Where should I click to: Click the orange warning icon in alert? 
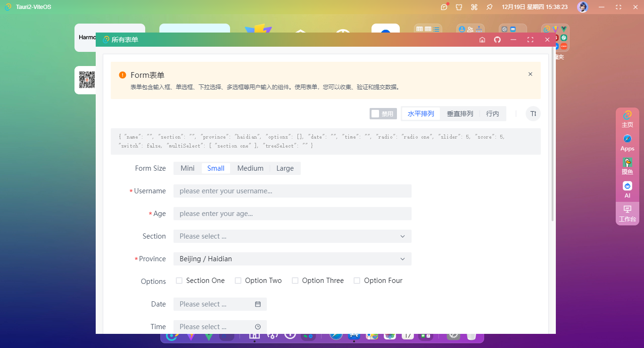point(123,75)
